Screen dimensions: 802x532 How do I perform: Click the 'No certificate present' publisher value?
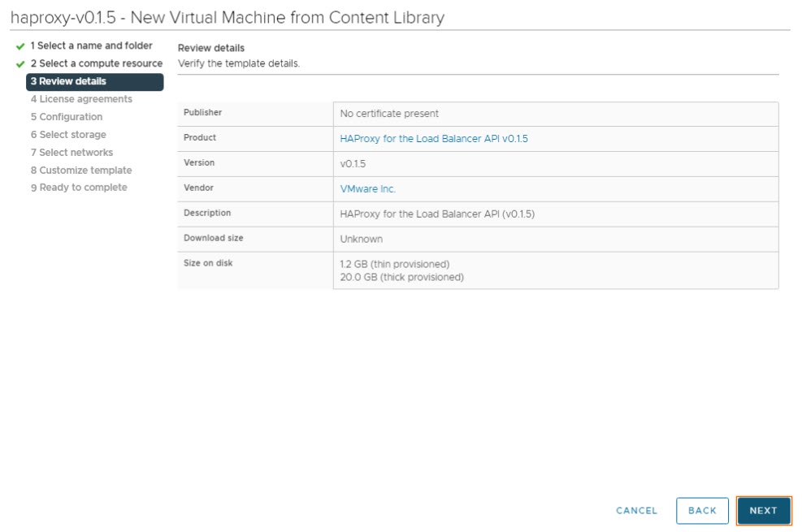tap(389, 114)
